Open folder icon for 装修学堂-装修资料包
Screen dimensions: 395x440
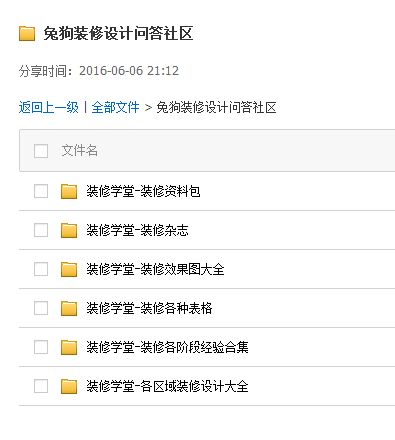[x=69, y=192]
